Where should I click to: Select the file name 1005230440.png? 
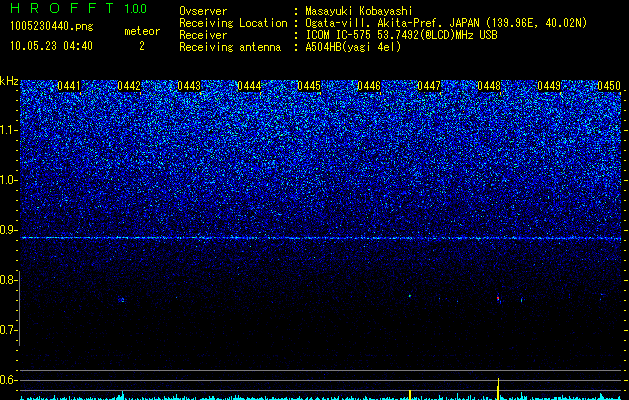click(x=52, y=27)
